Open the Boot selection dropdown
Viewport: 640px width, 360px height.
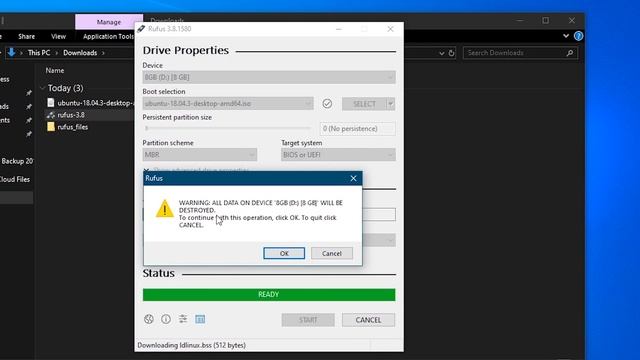pyautogui.click(x=228, y=104)
